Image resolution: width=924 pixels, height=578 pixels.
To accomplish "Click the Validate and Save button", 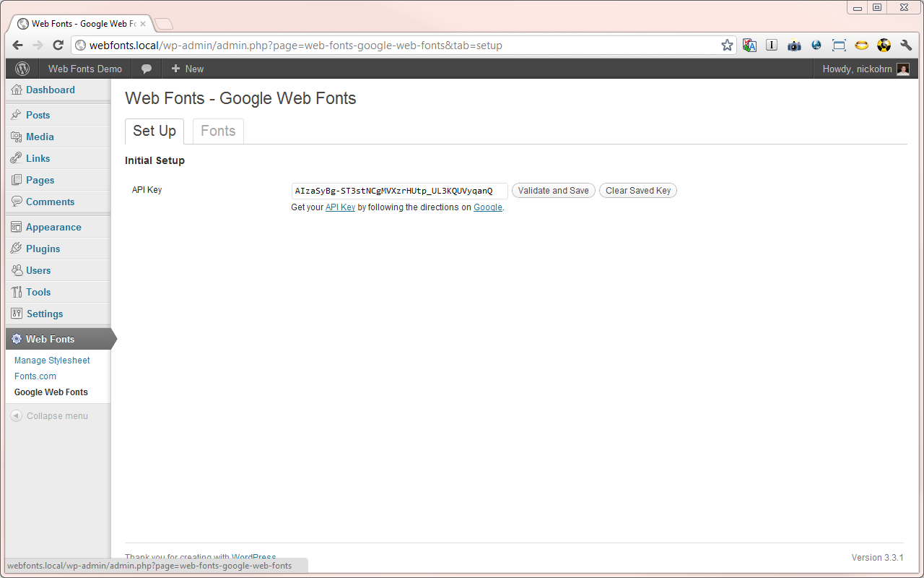I will click(x=554, y=191).
